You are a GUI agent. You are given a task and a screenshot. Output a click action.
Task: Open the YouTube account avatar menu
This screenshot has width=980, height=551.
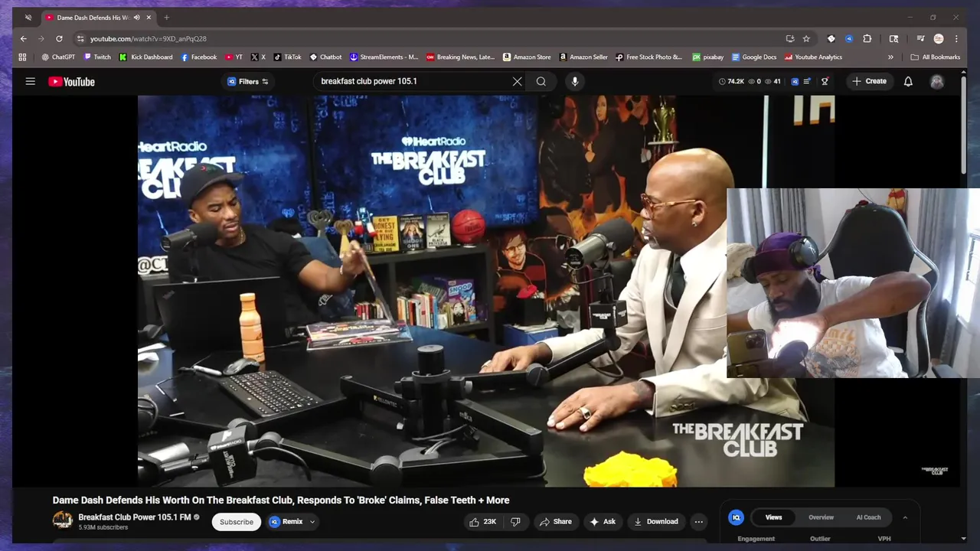click(x=937, y=81)
